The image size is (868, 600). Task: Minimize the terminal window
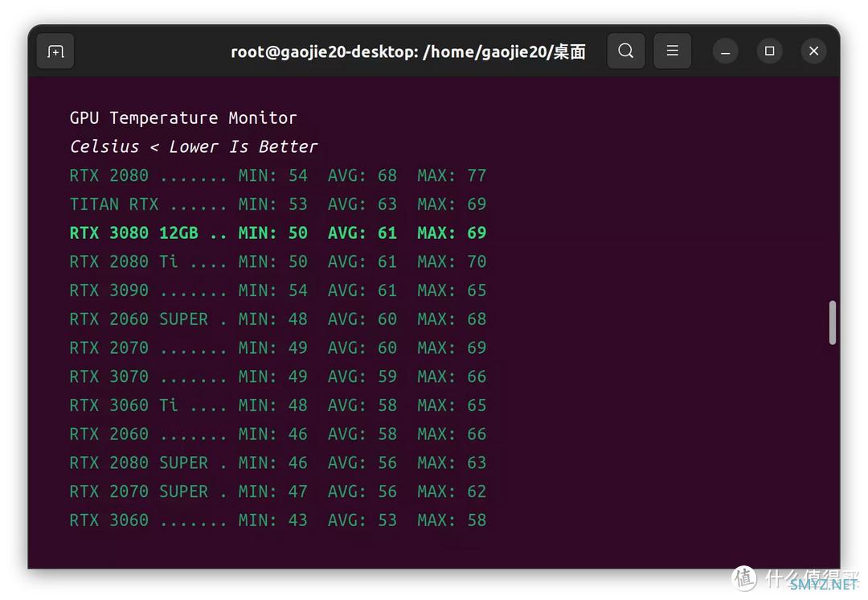point(725,51)
